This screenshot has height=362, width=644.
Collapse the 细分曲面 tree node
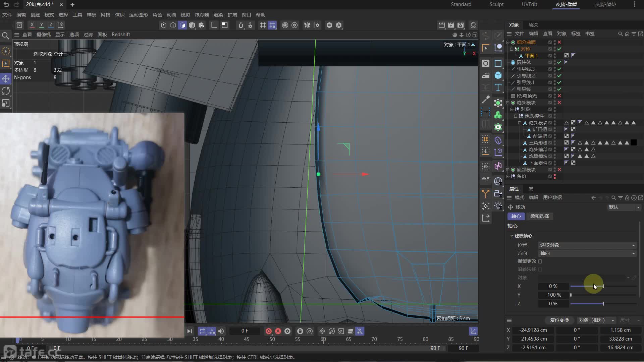point(508,42)
